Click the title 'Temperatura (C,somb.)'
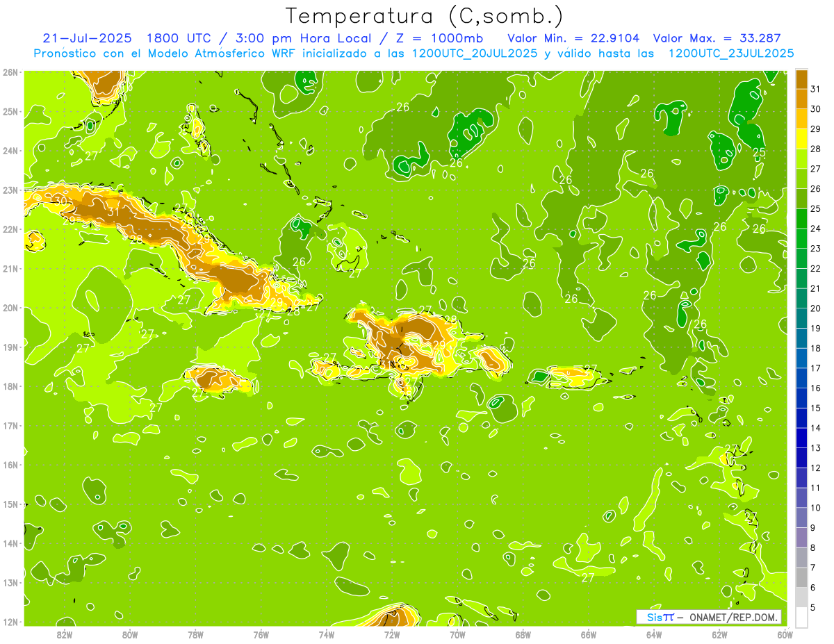Image resolution: width=834 pixels, height=644 pixels. (425, 16)
